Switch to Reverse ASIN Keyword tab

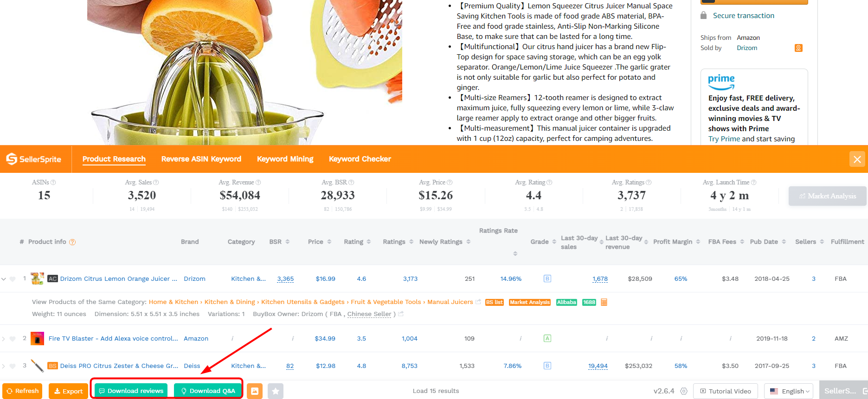(201, 159)
